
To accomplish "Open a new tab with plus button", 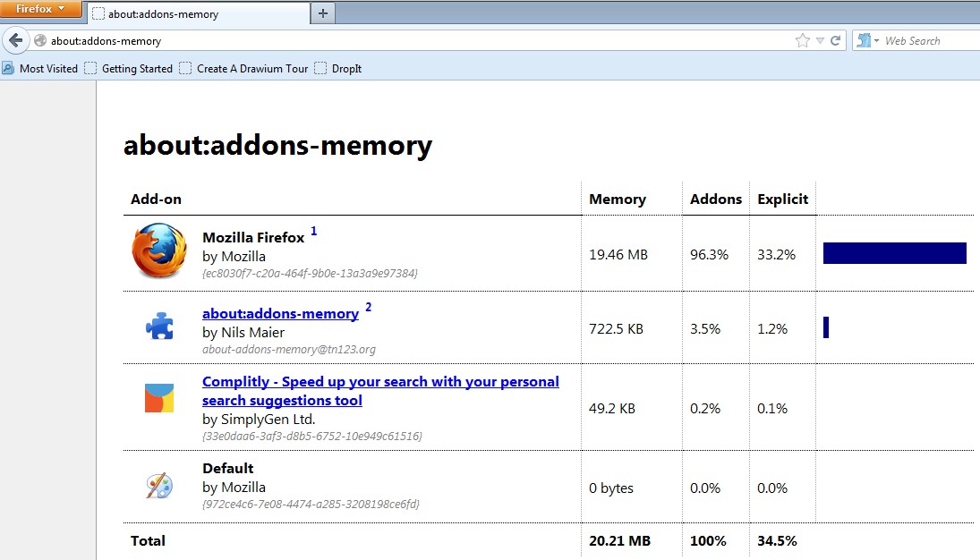I will [323, 13].
